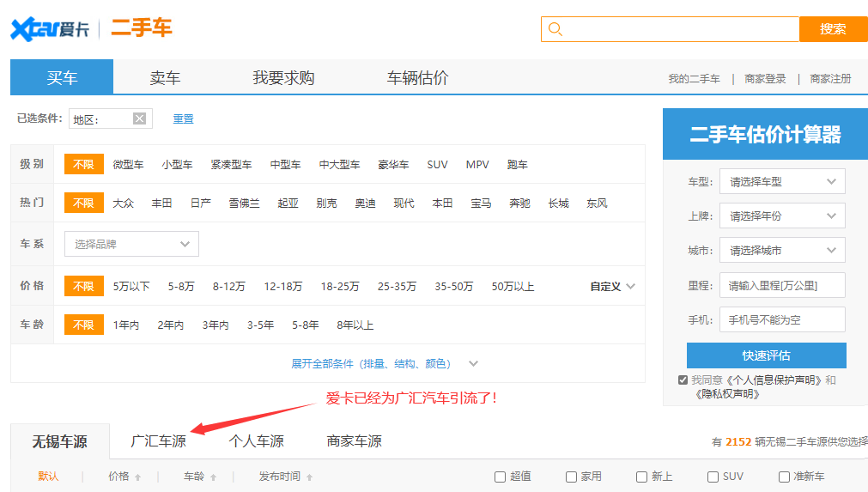Open the 选择品牌 dropdown
The image size is (868, 492).
131,244
